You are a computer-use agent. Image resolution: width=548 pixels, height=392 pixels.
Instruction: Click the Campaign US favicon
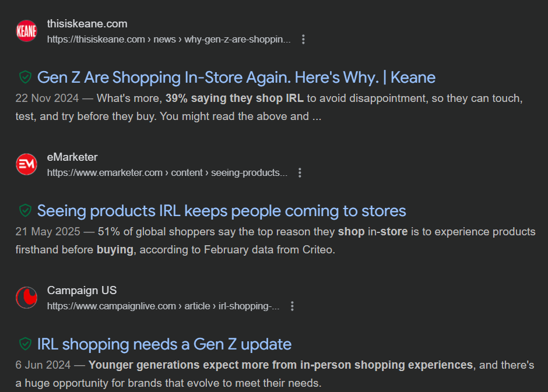26,298
